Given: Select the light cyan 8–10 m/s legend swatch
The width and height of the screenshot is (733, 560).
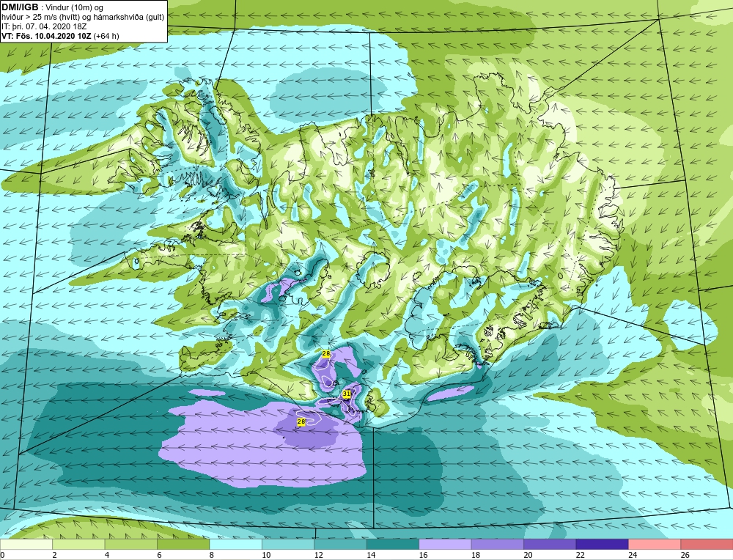Looking at the screenshot, I should click(x=235, y=544).
